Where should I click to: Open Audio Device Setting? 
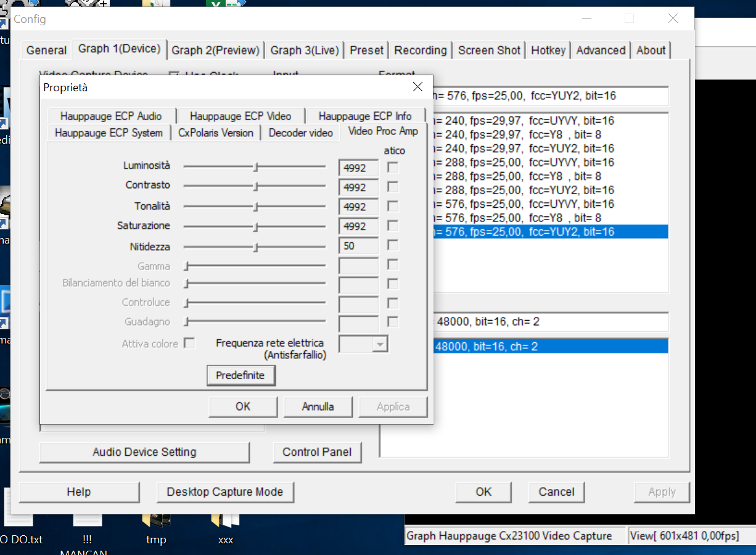click(144, 452)
